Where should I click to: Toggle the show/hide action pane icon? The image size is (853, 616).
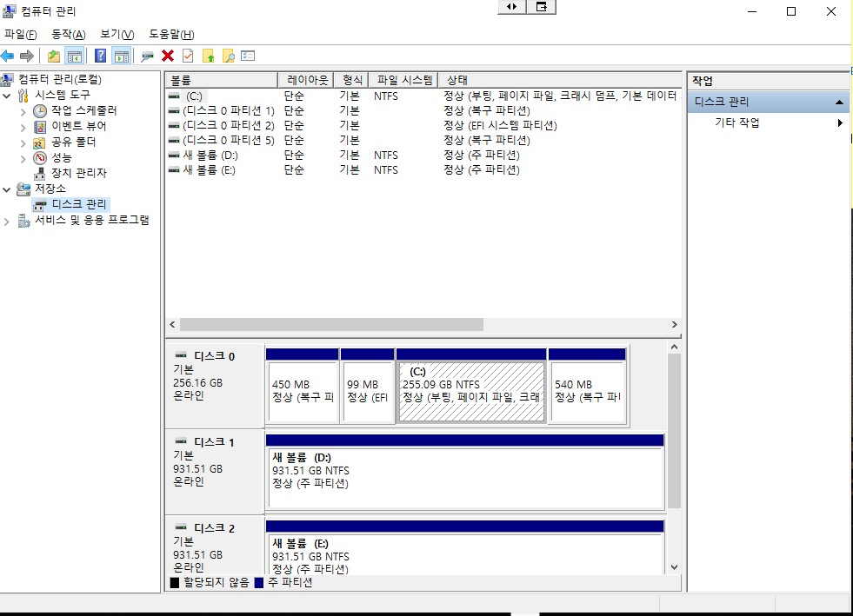point(122,56)
